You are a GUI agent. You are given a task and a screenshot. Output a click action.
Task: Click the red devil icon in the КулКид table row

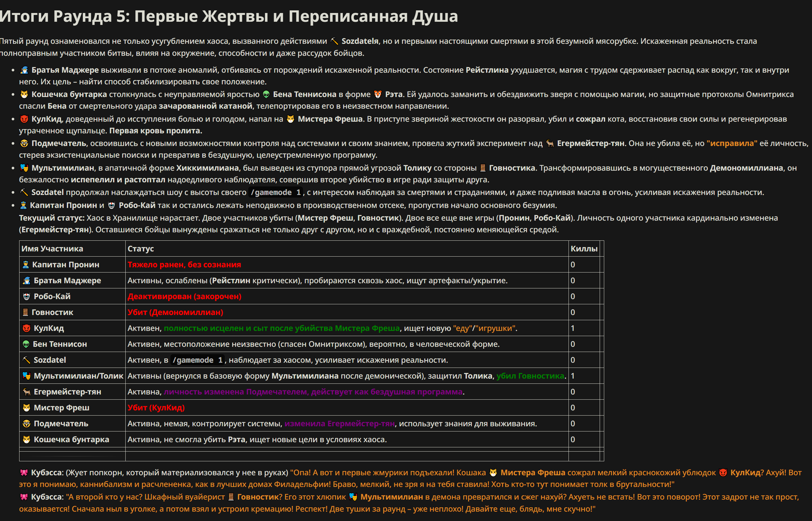26,328
